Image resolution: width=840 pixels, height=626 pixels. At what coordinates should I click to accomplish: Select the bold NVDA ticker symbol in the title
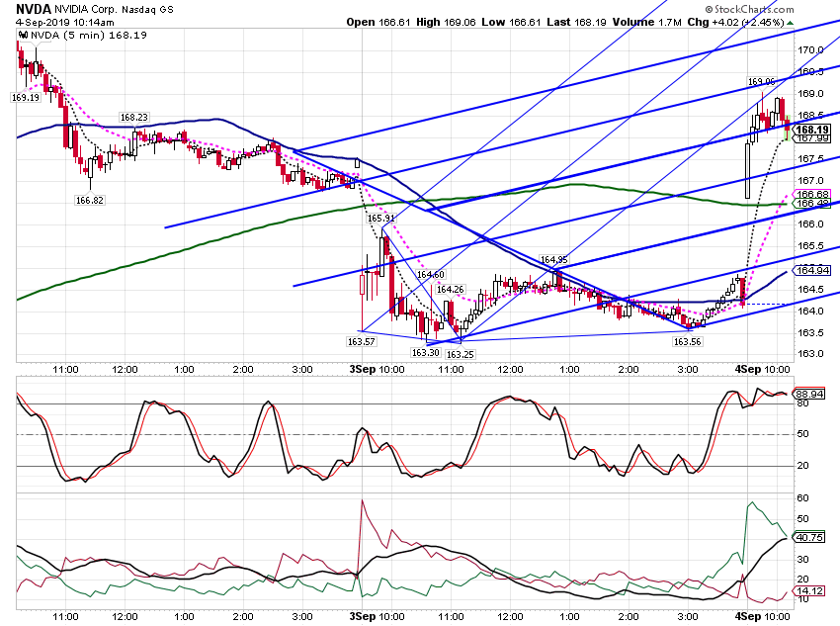(x=34, y=9)
